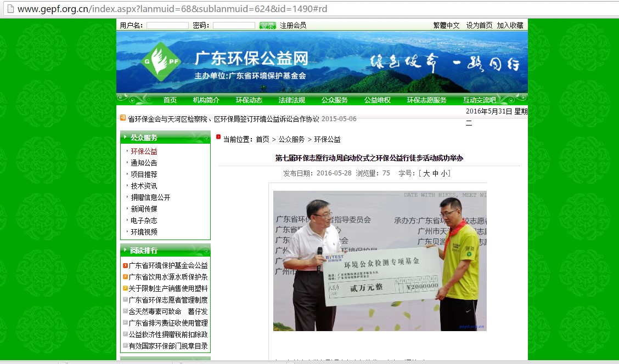The width and height of the screenshot is (619, 364).
Task: Click the orange announcement icon beside the news ticker
Action: pyautogui.click(x=123, y=117)
